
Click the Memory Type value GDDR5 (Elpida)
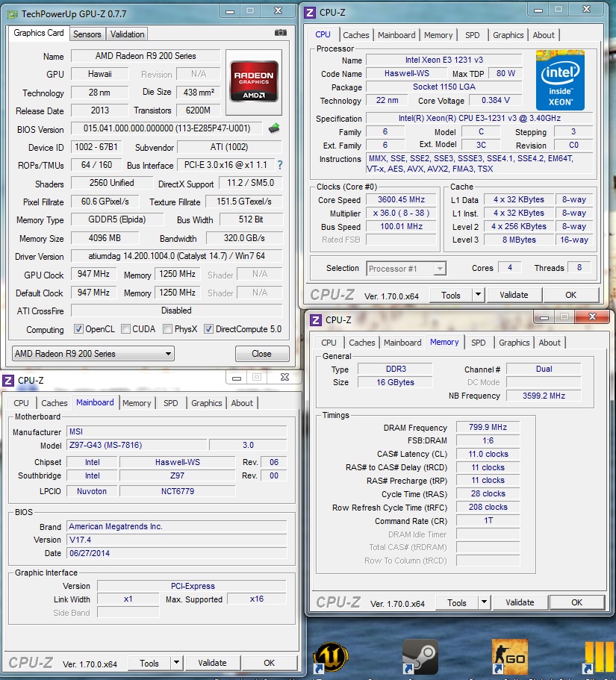117,219
